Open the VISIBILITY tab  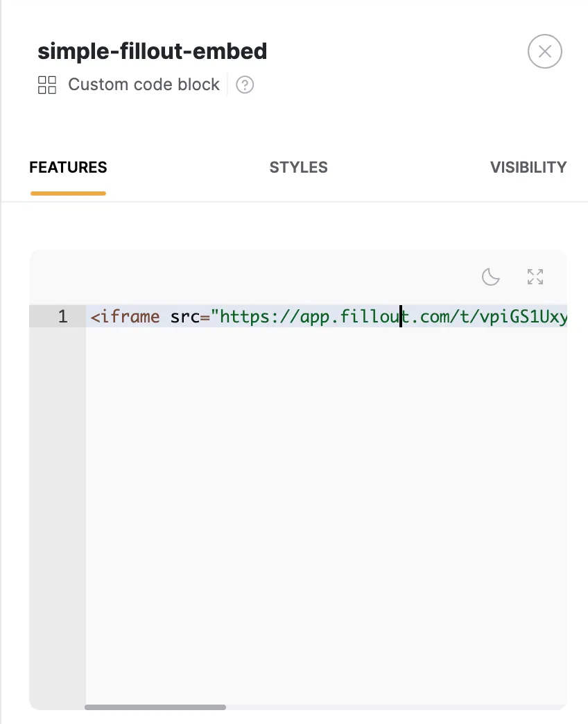(528, 167)
